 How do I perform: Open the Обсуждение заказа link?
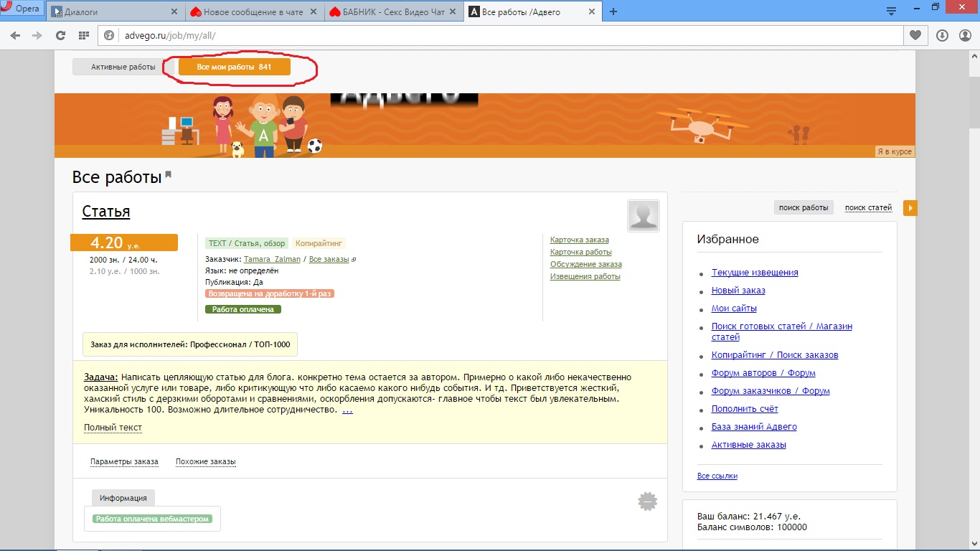(586, 264)
